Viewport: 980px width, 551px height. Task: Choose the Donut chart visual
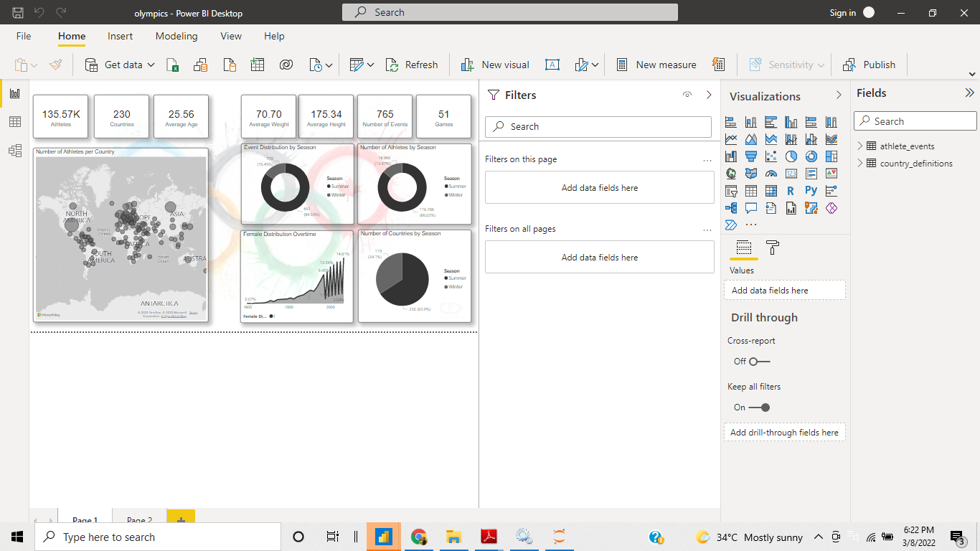click(811, 156)
